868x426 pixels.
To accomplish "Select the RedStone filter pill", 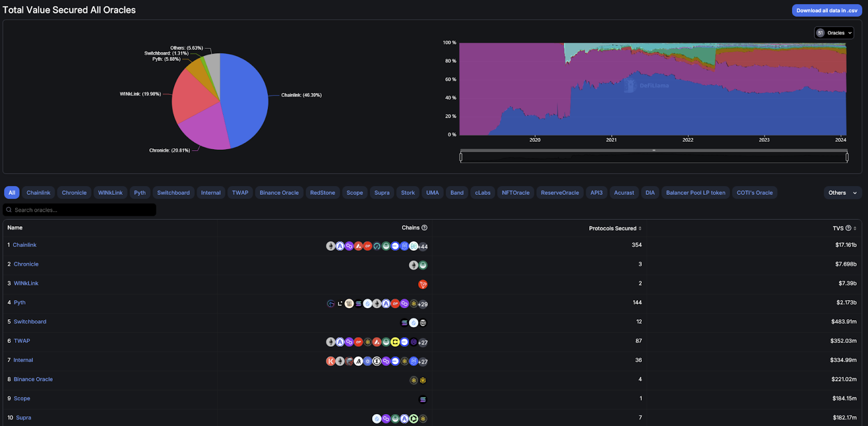I will [323, 193].
